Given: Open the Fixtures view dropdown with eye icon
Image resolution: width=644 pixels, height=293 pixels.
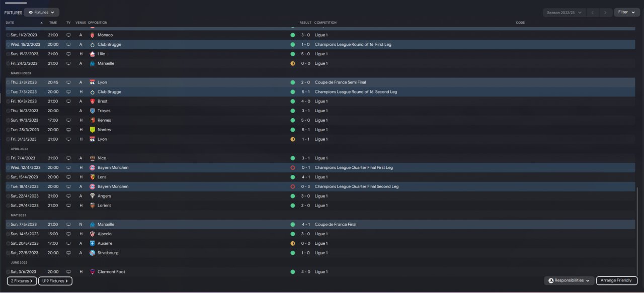Looking at the screenshot, I should (41, 12).
